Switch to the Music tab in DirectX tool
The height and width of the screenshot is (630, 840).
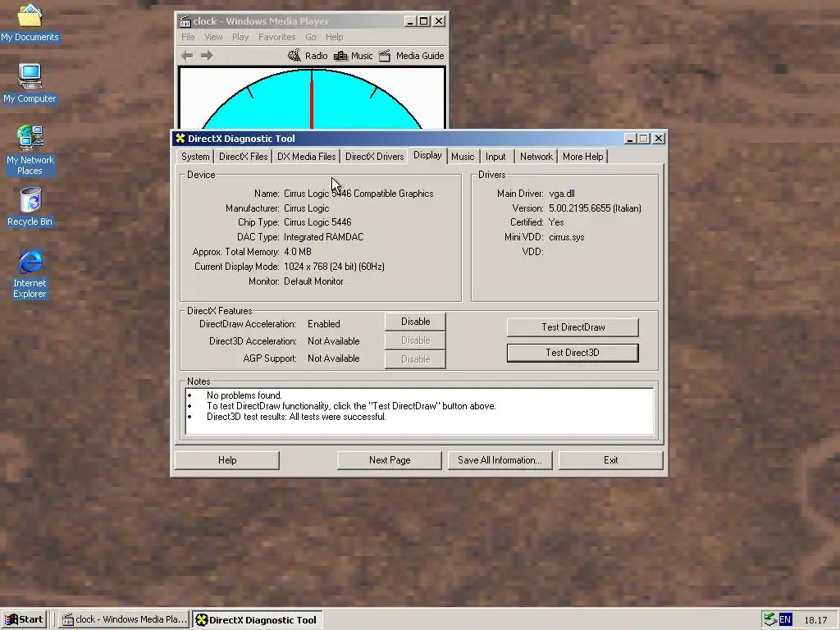(463, 157)
